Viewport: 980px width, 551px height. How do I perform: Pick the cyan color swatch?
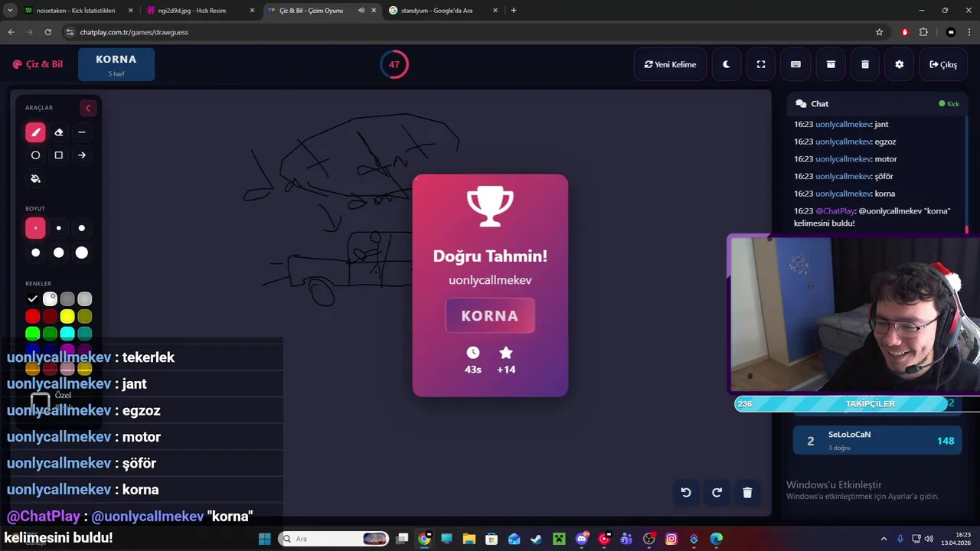[x=67, y=334]
